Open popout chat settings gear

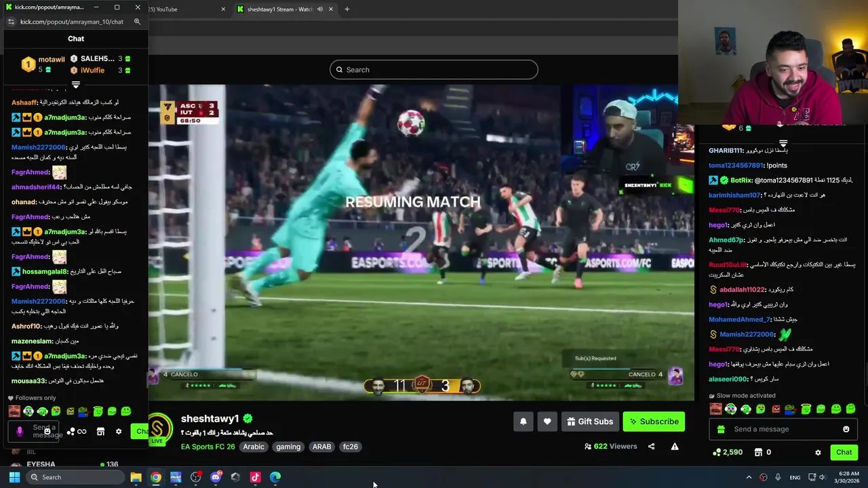119,432
